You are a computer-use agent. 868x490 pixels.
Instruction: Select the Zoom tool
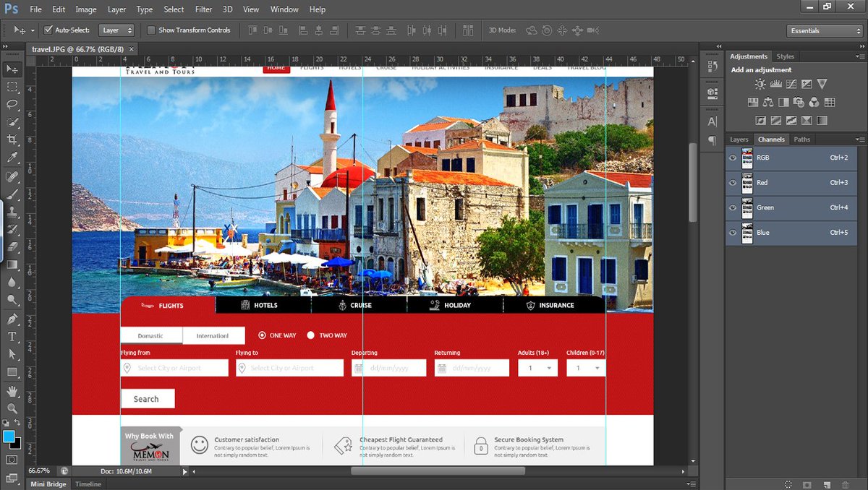(x=12, y=408)
